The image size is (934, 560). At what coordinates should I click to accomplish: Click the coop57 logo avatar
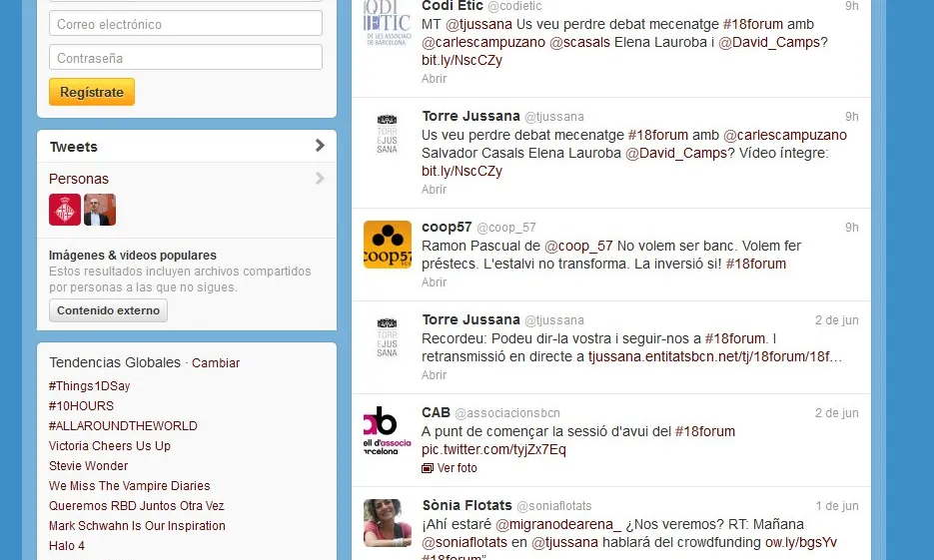[387, 245]
